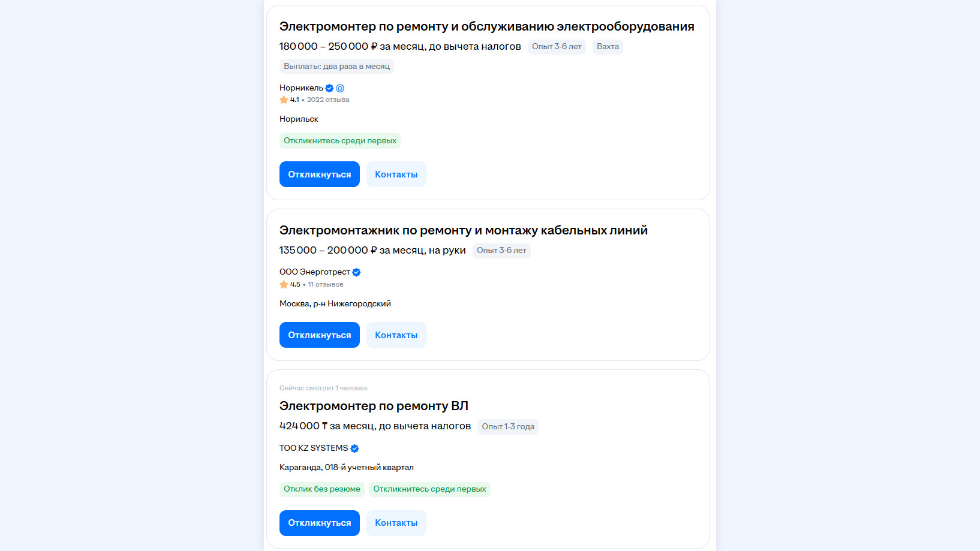Click the star rating icon under ООО Энерготрест
This screenshot has width=980, height=551.
284,285
